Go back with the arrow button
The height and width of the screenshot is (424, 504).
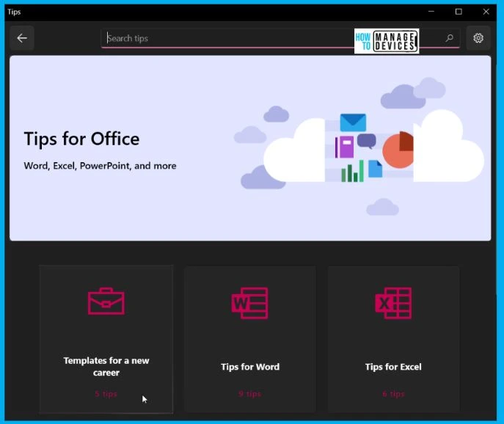click(22, 38)
